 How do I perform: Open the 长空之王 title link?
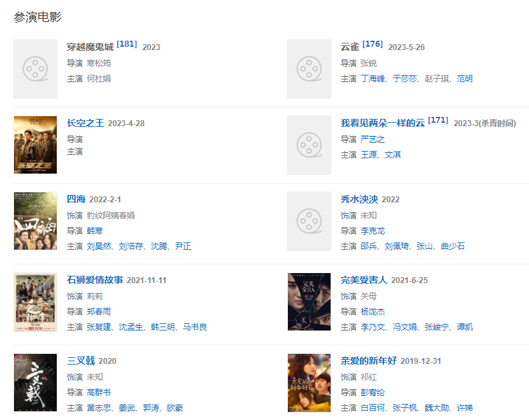coord(85,123)
